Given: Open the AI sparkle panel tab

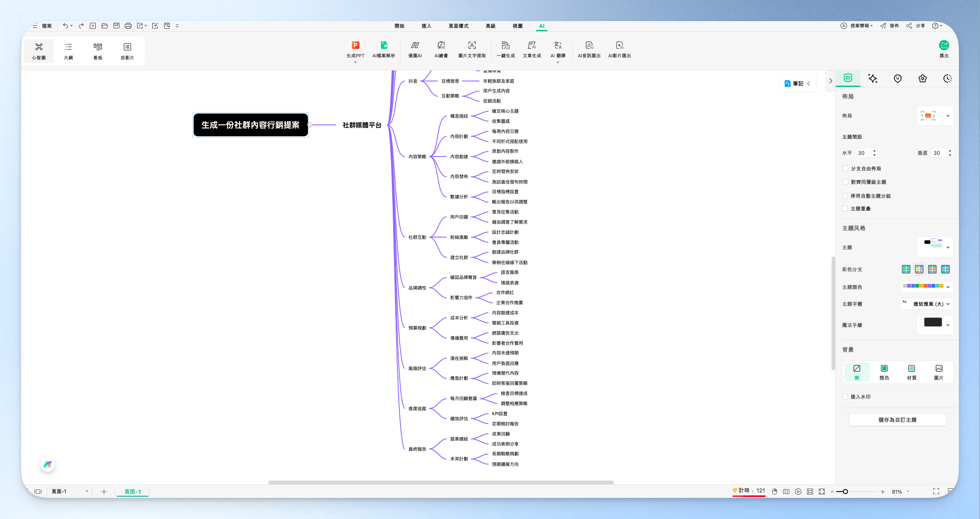Looking at the screenshot, I should point(872,78).
